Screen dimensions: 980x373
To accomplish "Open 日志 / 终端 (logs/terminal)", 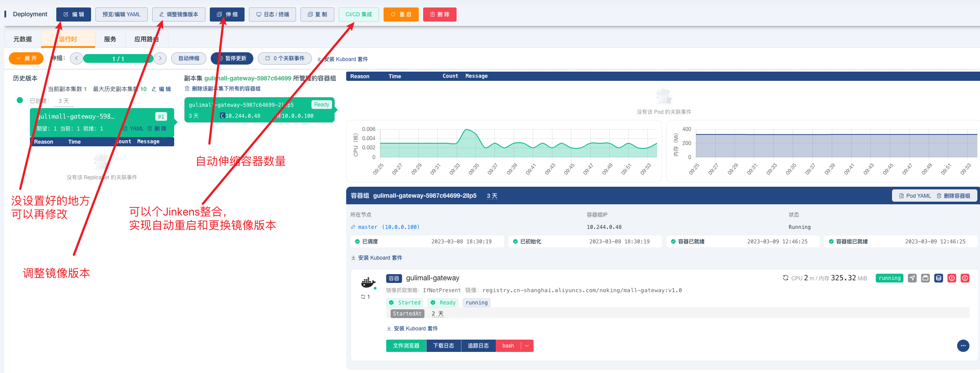I will click(x=272, y=14).
